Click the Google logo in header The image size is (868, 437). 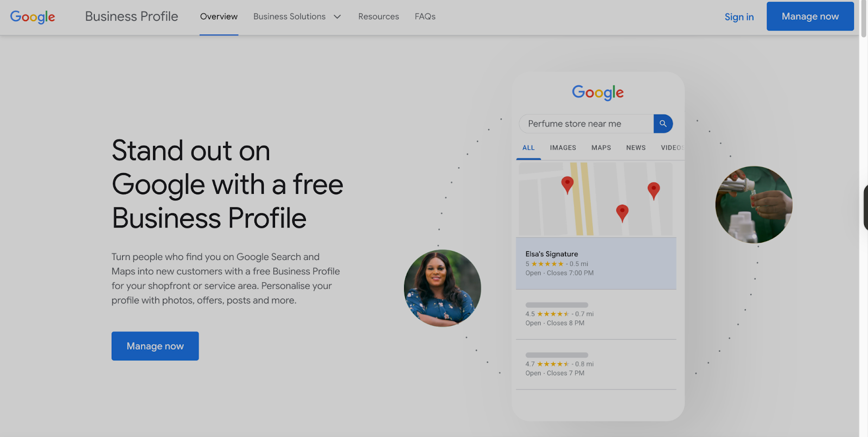33,17
